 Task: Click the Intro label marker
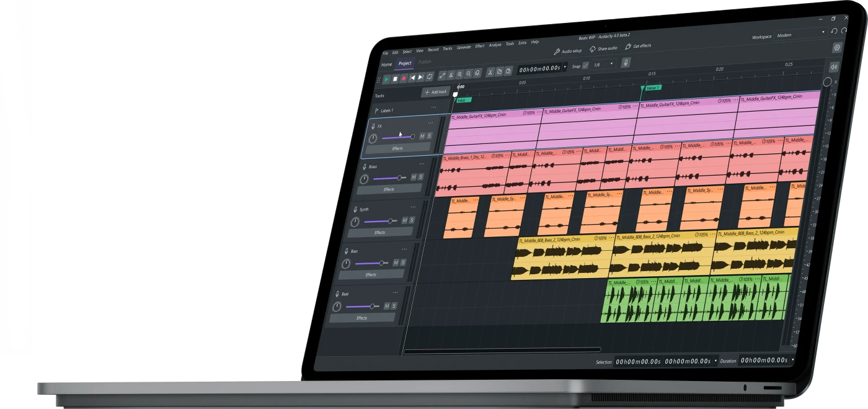463,100
